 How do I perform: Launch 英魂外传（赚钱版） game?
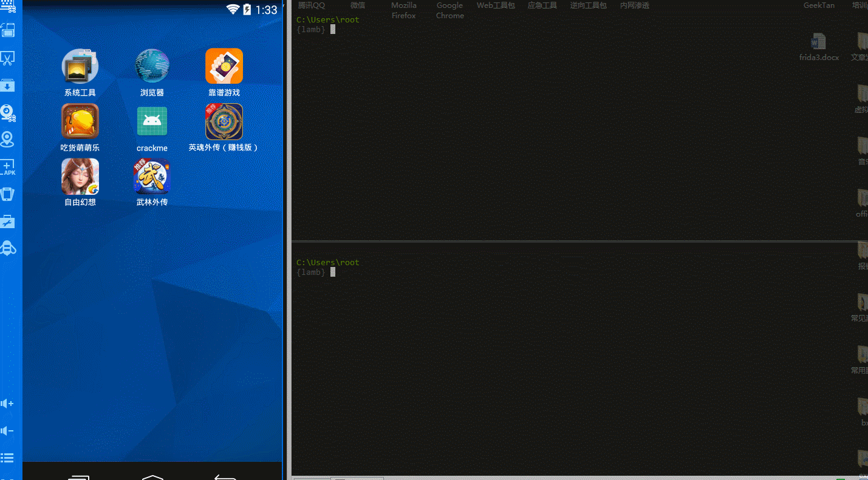224,127
